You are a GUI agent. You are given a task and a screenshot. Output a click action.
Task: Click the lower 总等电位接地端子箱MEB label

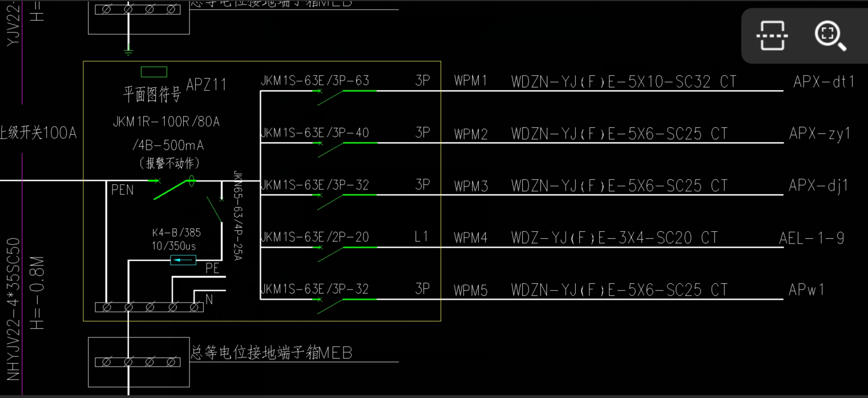(271, 353)
